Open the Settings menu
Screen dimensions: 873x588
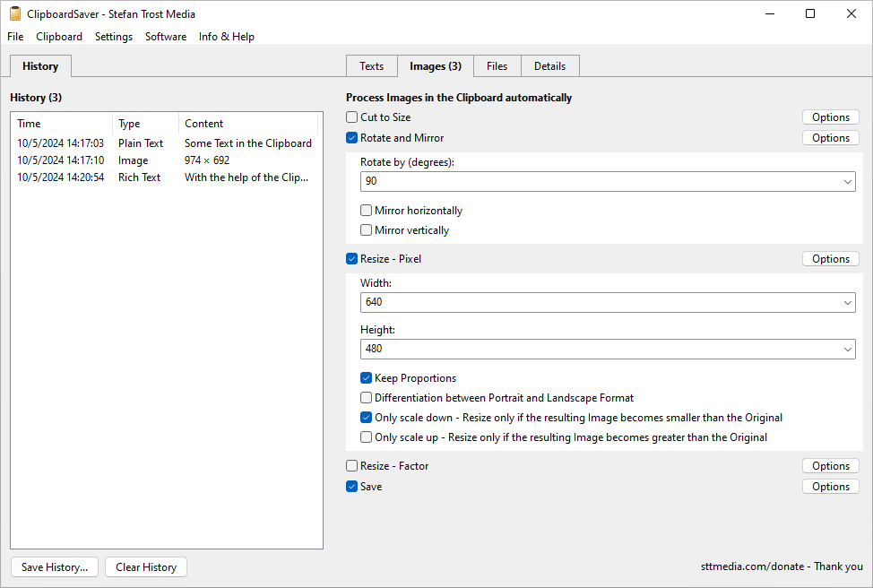click(114, 37)
